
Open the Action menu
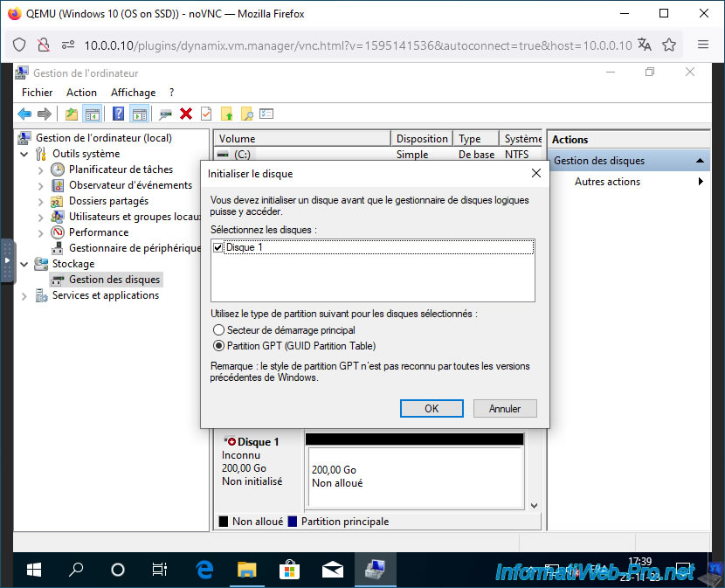click(81, 93)
